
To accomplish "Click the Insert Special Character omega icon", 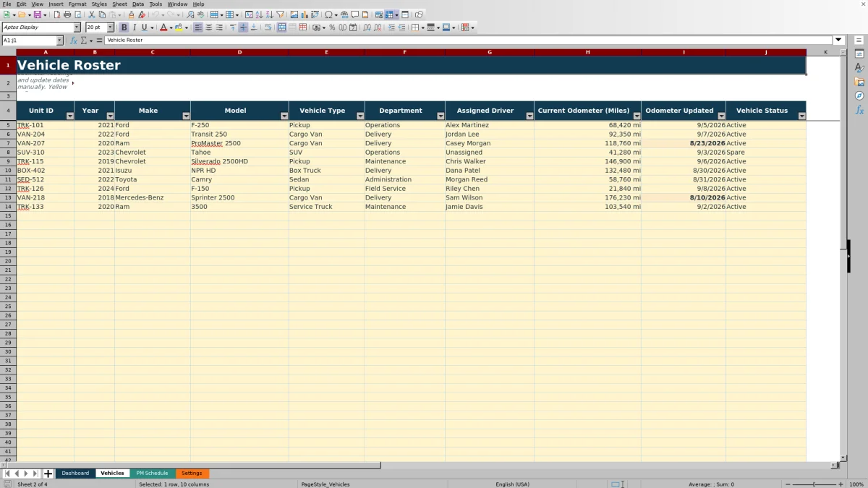I will 328,14.
